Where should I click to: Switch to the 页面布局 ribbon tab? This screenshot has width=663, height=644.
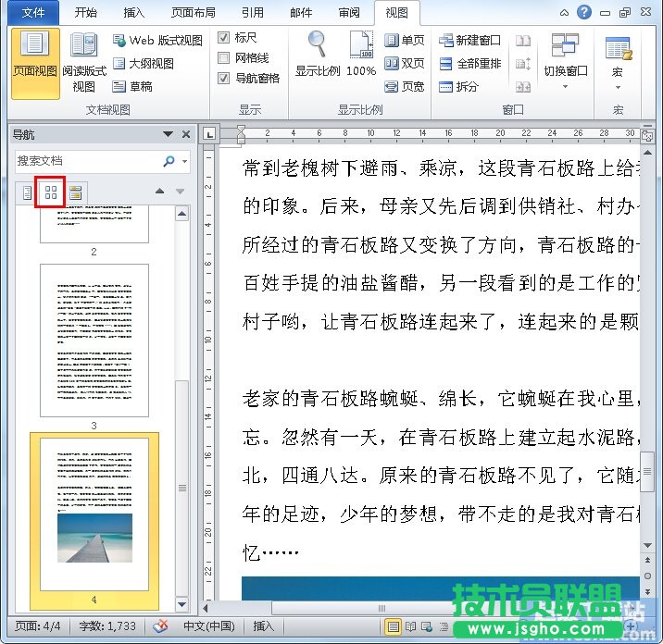click(194, 13)
